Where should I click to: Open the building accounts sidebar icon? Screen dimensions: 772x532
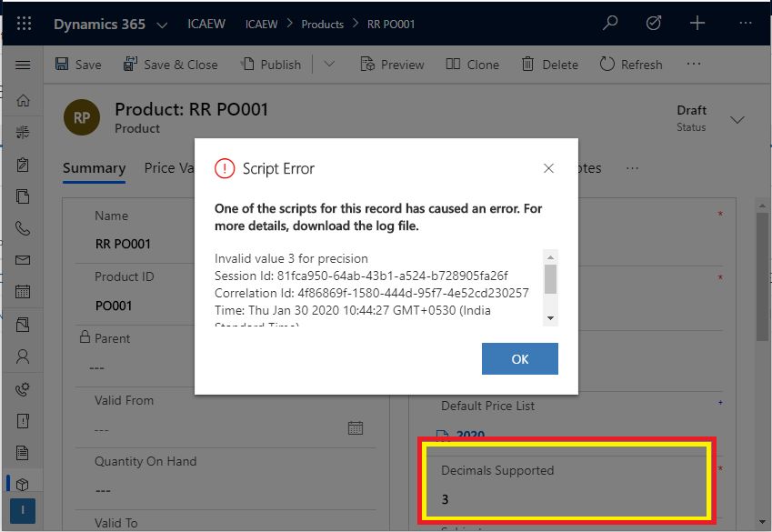23,324
